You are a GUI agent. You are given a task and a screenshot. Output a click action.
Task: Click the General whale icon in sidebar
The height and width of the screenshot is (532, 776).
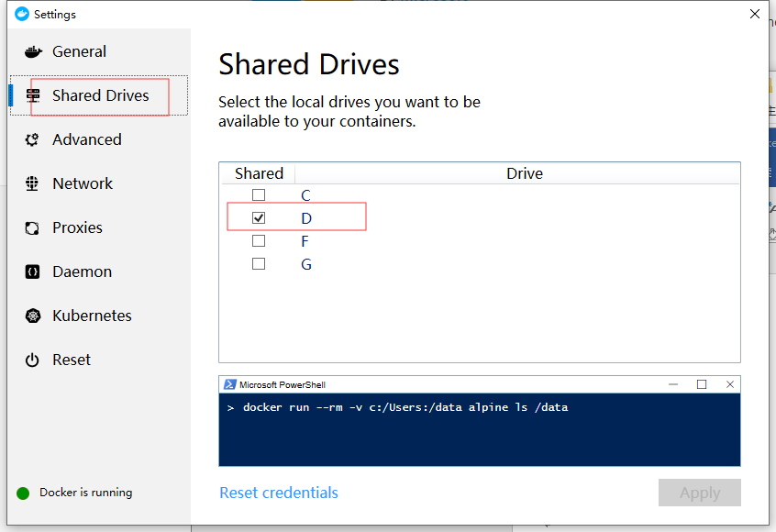click(x=33, y=51)
